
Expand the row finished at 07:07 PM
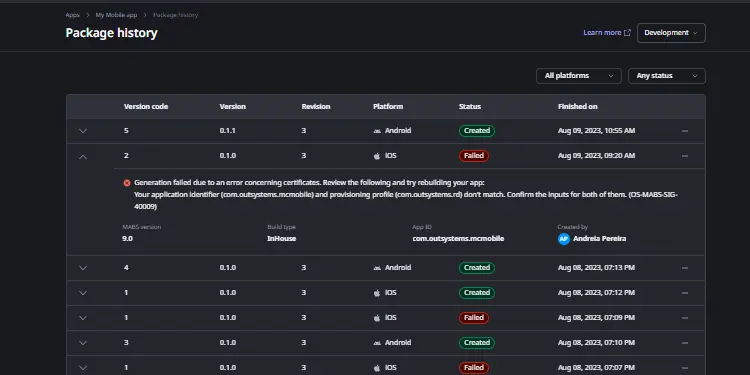tap(83, 367)
